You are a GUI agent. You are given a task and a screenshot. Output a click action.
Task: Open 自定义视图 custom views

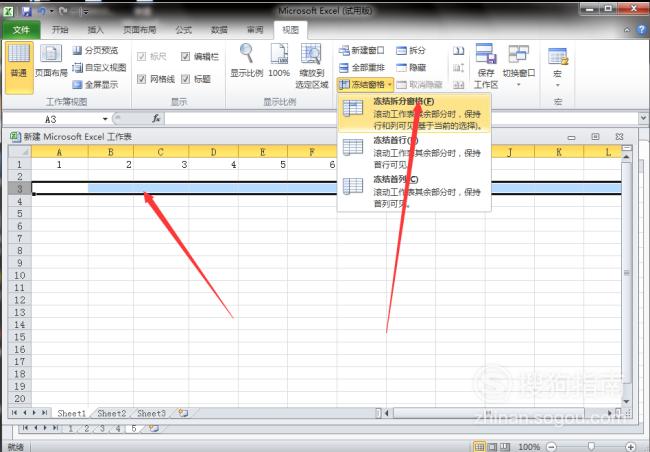[x=99, y=67]
